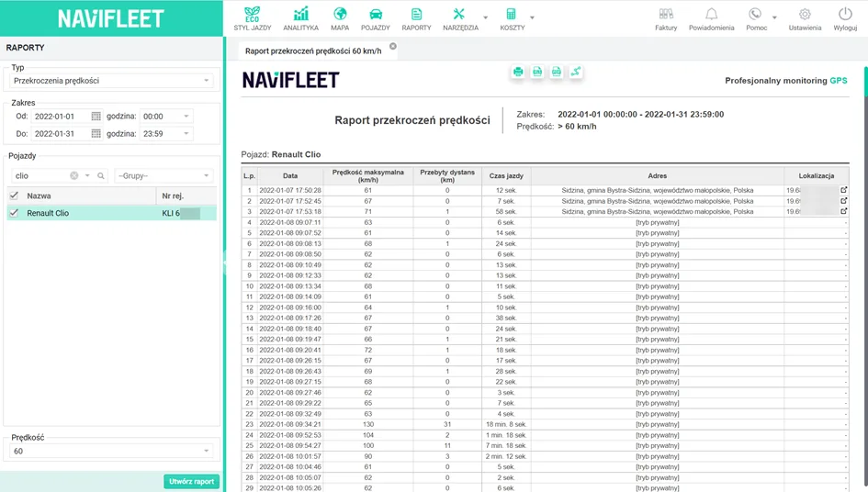Image resolution: width=868 pixels, height=492 pixels.
Task: Open the Pojazdy section
Action: click(376, 18)
